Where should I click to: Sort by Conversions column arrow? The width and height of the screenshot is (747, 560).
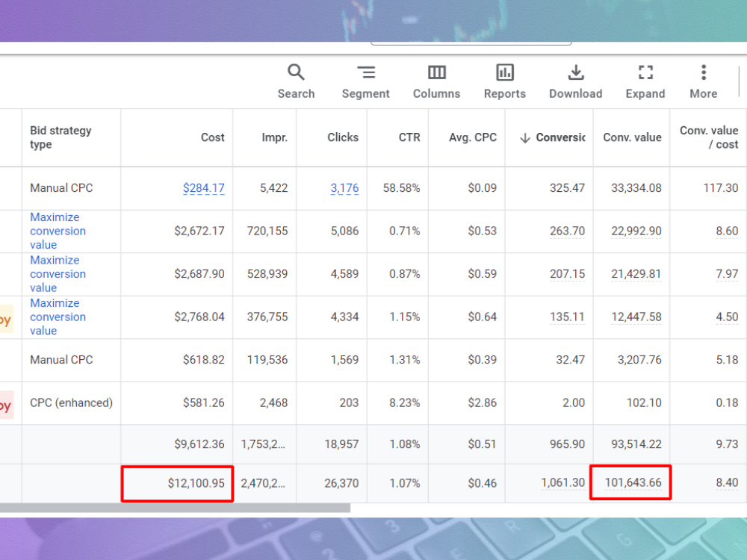525,138
